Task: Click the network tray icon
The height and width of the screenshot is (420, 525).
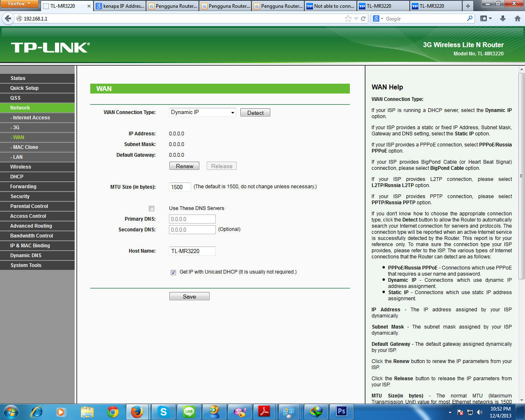Action: click(x=470, y=412)
